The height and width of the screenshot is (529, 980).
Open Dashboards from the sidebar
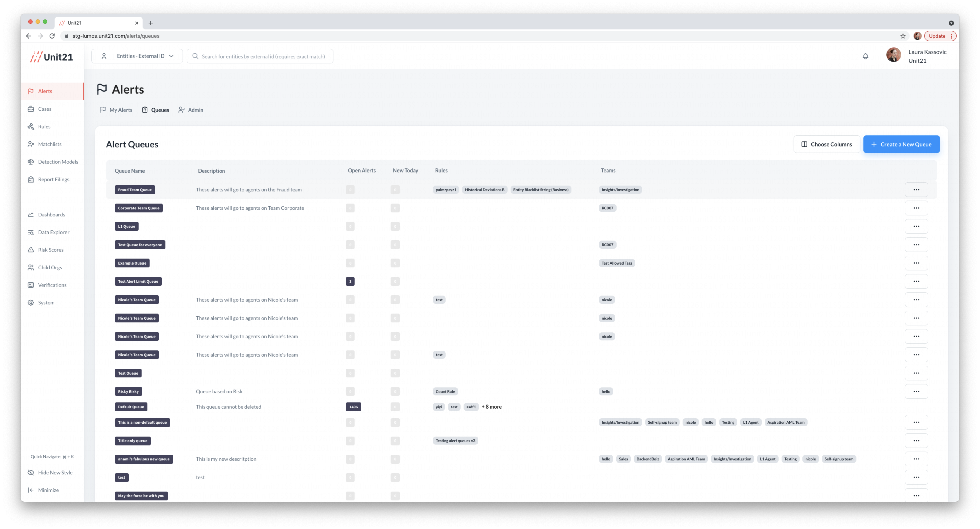click(x=51, y=215)
